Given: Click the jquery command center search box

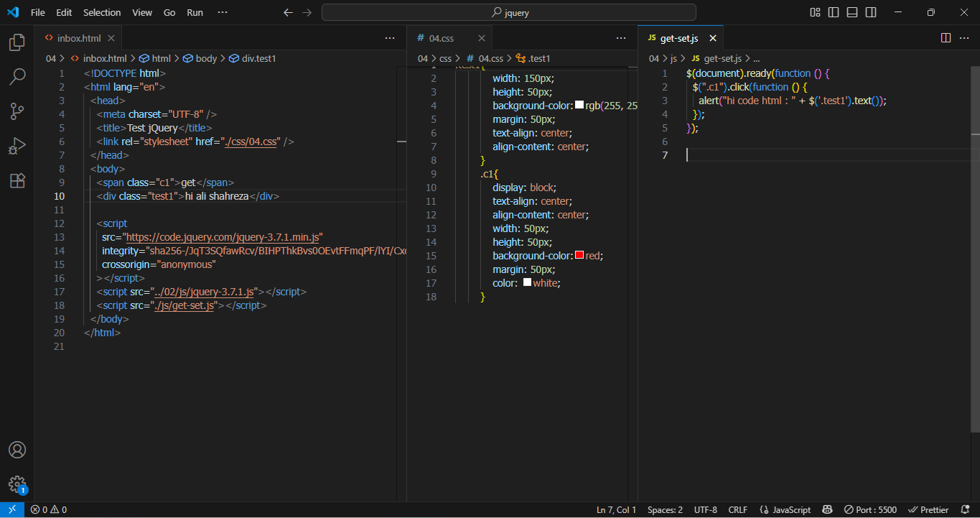Looking at the screenshot, I should (509, 12).
